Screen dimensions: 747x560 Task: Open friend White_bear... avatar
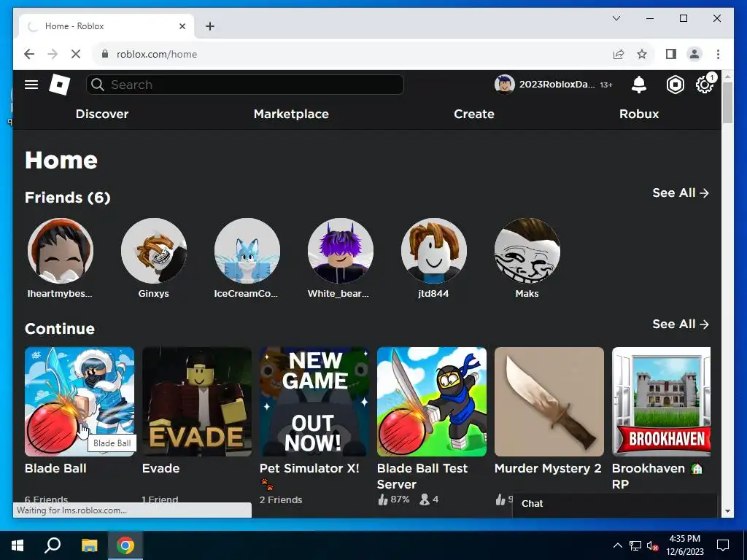(x=340, y=251)
